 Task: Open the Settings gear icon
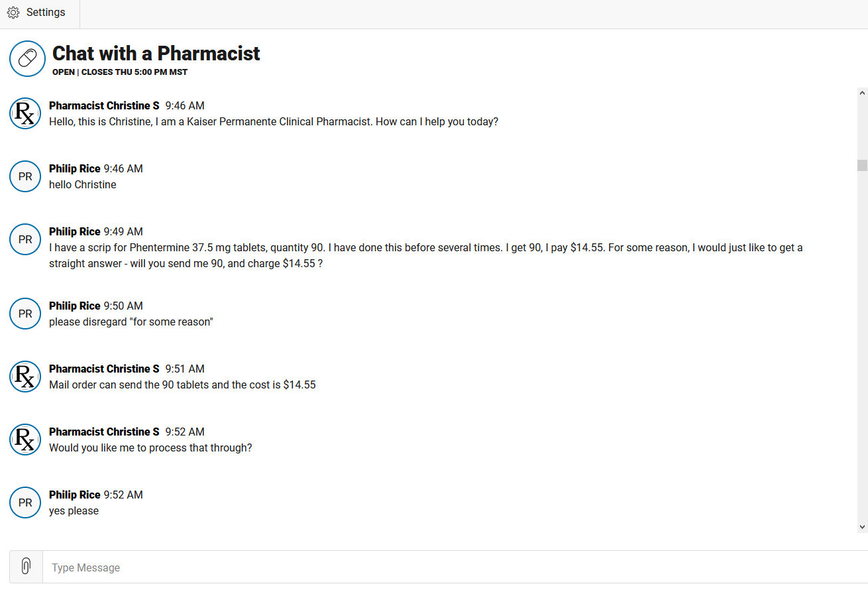pyautogui.click(x=13, y=13)
